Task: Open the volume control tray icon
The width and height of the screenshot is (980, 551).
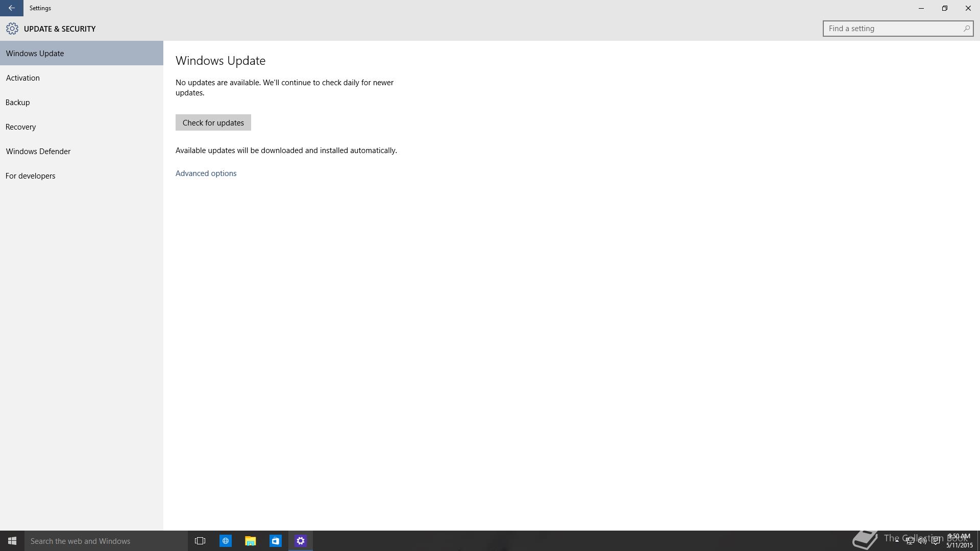Action: click(x=922, y=541)
